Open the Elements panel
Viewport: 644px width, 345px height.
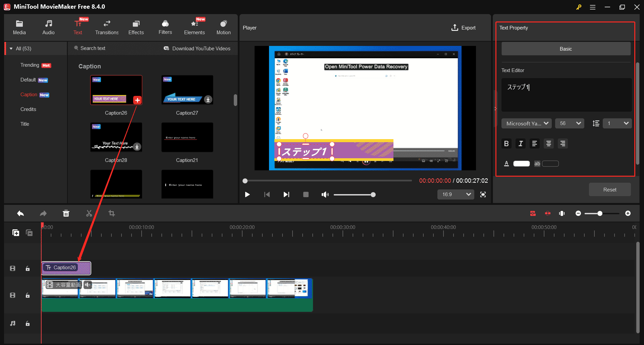195,27
